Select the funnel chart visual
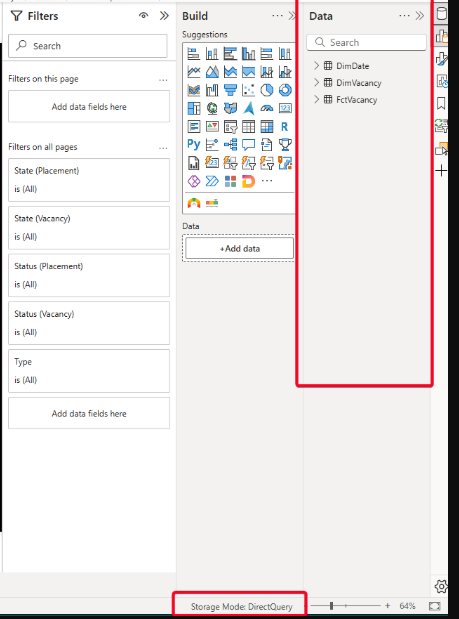This screenshot has height=619, width=459. pyautogui.click(x=230, y=90)
